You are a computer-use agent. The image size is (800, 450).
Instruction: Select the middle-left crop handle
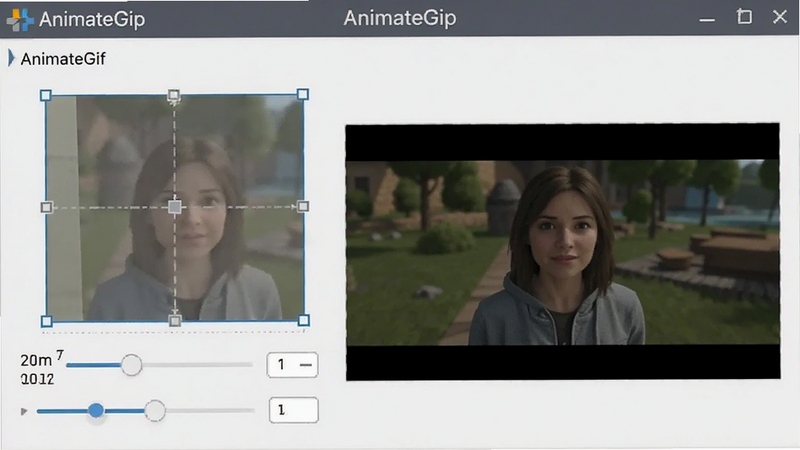pos(46,207)
